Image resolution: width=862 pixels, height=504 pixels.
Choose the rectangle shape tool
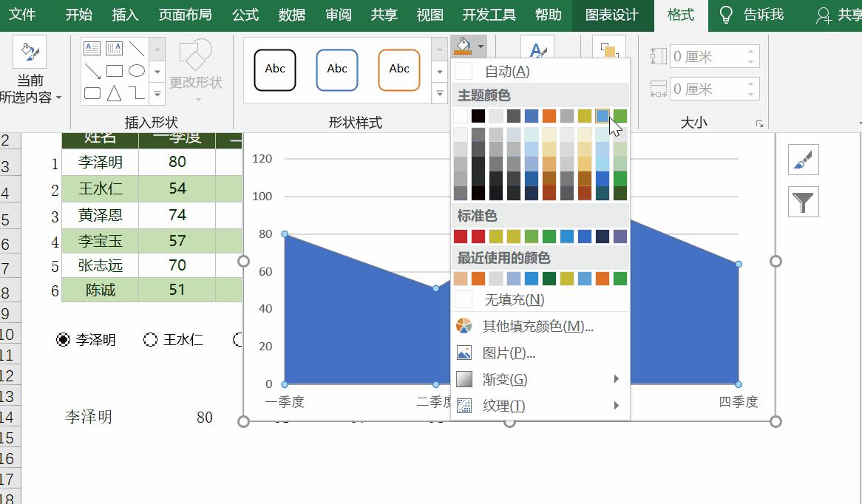click(115, 70)
